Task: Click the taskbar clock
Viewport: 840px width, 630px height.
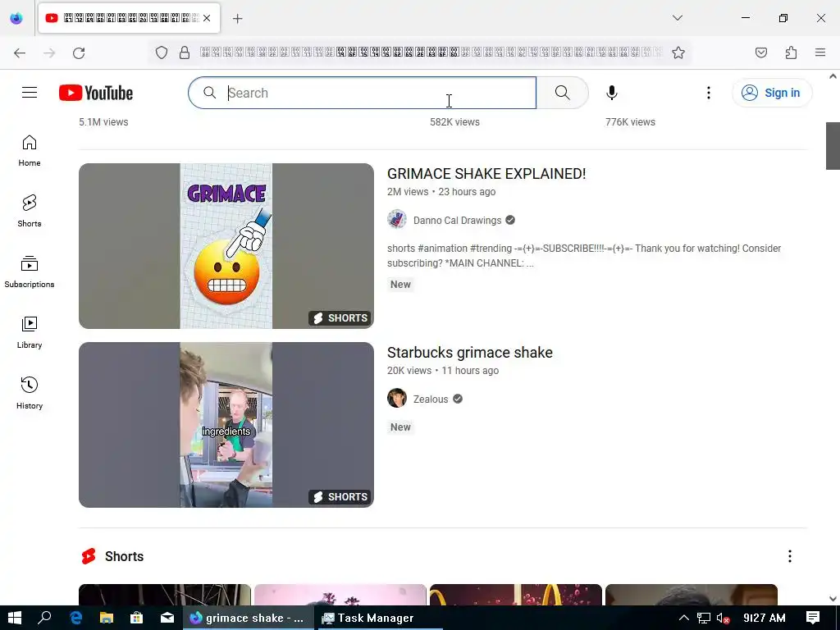Action: point(765,618)
